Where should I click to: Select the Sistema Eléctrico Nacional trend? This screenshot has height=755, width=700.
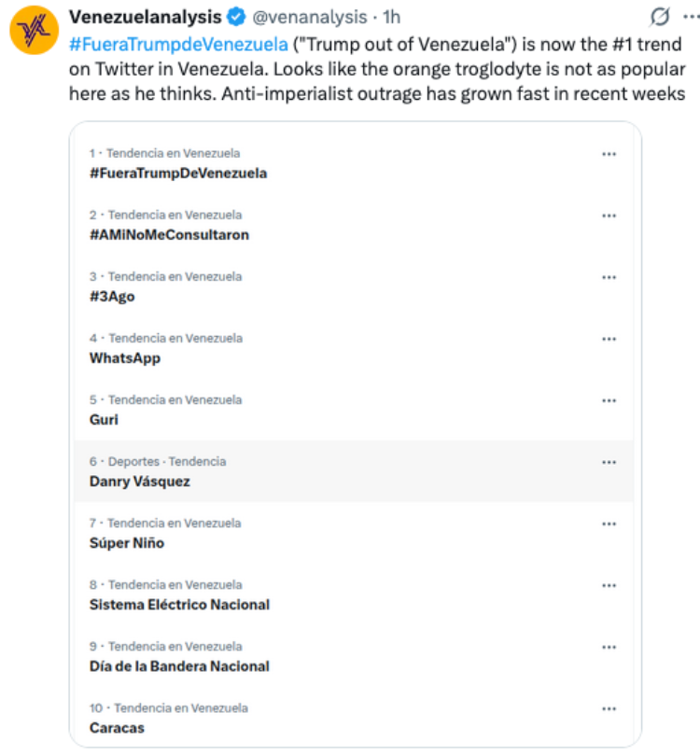coord(354,594)
